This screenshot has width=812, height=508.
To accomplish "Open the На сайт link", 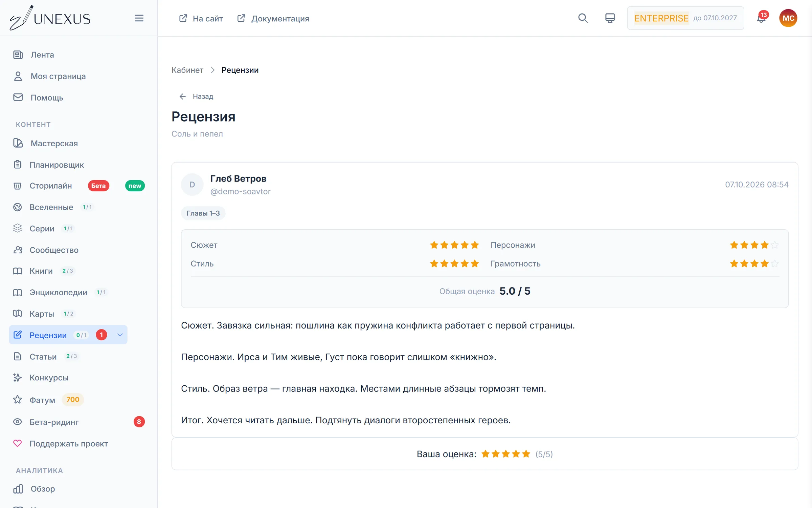I will [201, 18].
